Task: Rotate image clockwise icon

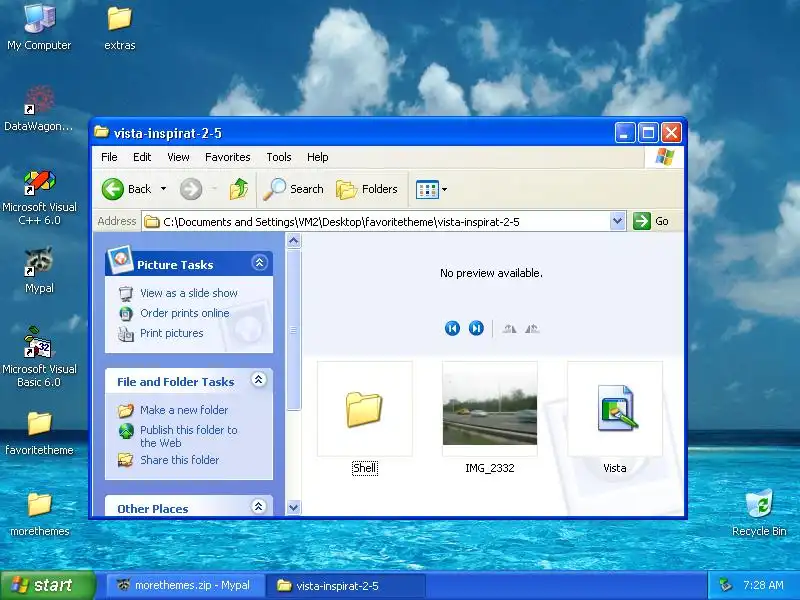Action: (509, 329)
